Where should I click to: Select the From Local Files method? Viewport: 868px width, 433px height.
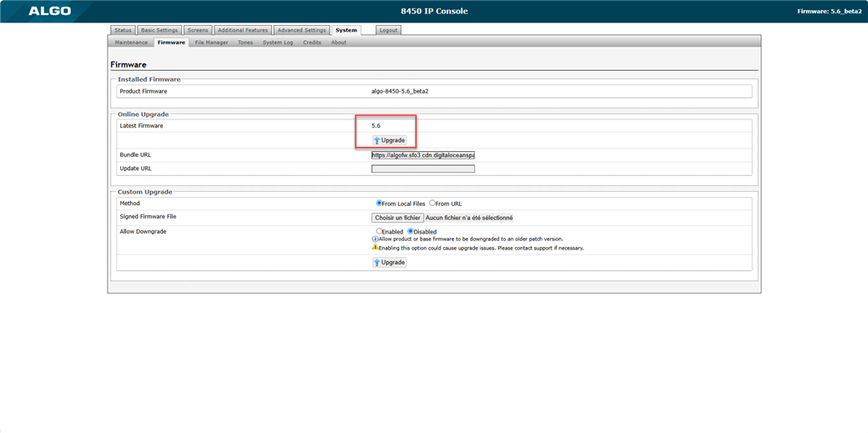coord(380,203)
